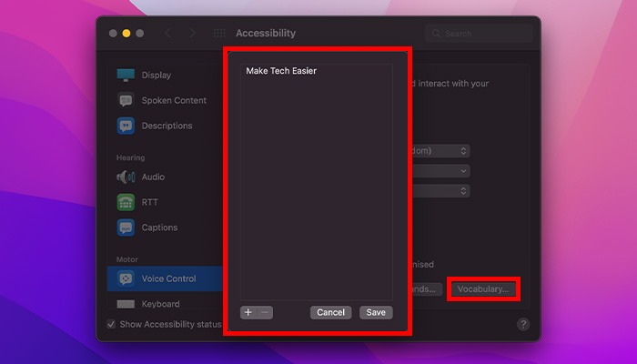
Task: Click the yellow minimize window button
Action: (x=126, y=34)
